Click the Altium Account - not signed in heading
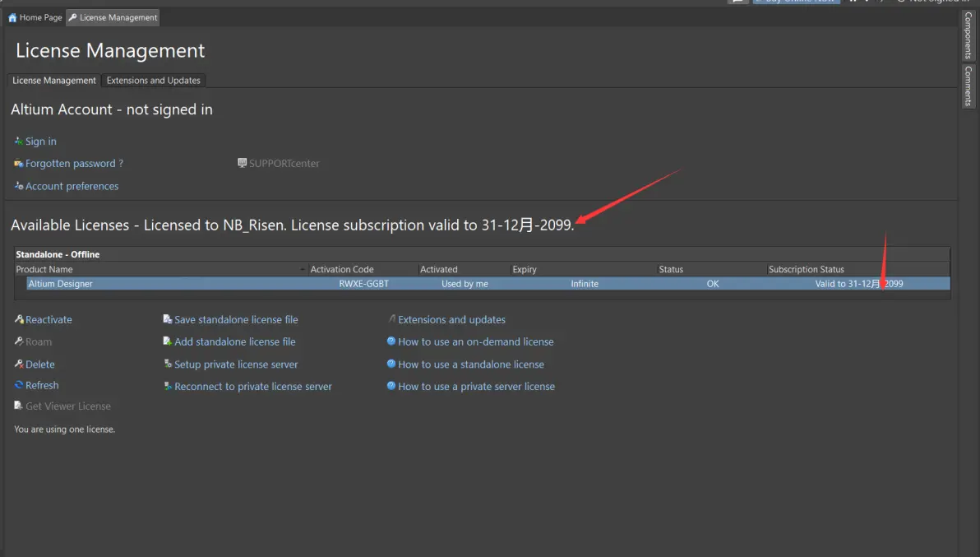The width and height of the screenshot is (980, 557). tap(112, 109)
